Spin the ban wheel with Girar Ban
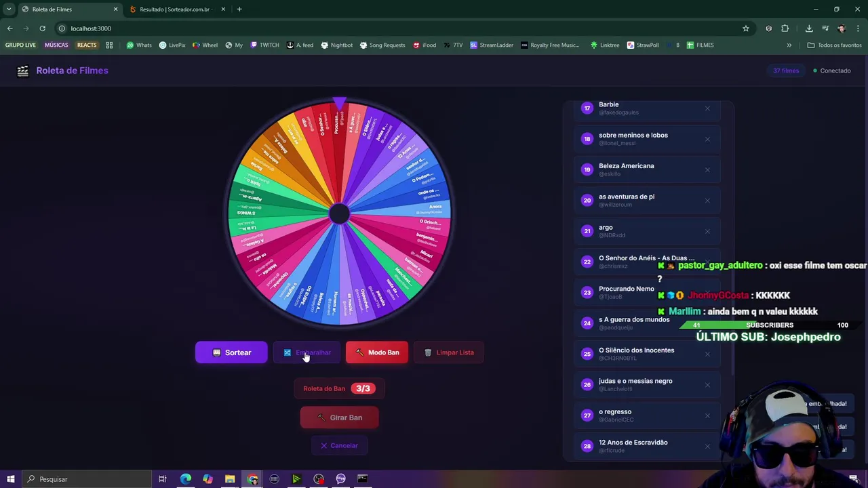This screenshot has width=868, height=488. 339,418
